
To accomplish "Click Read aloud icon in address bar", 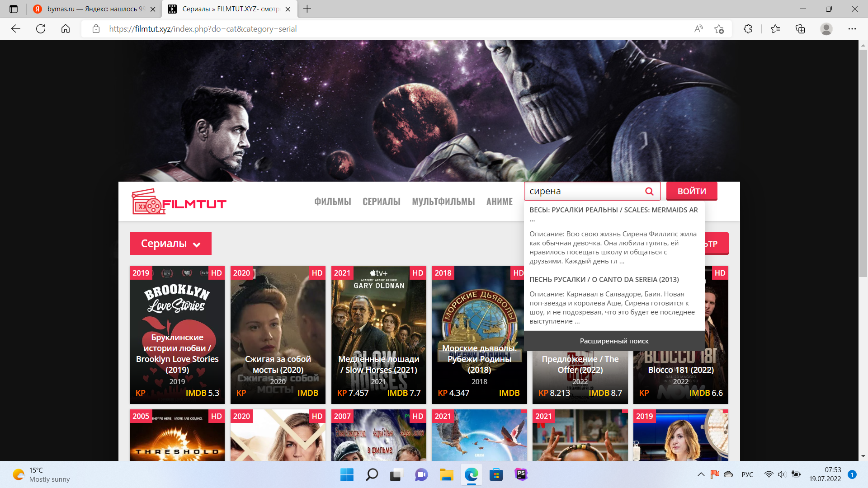I will click(x=698, y=29).
